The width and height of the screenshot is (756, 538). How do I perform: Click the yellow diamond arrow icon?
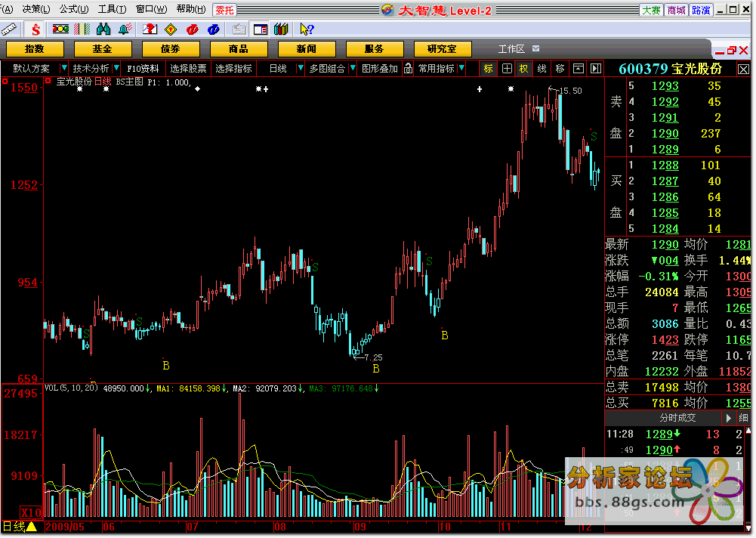pos(171,29)
